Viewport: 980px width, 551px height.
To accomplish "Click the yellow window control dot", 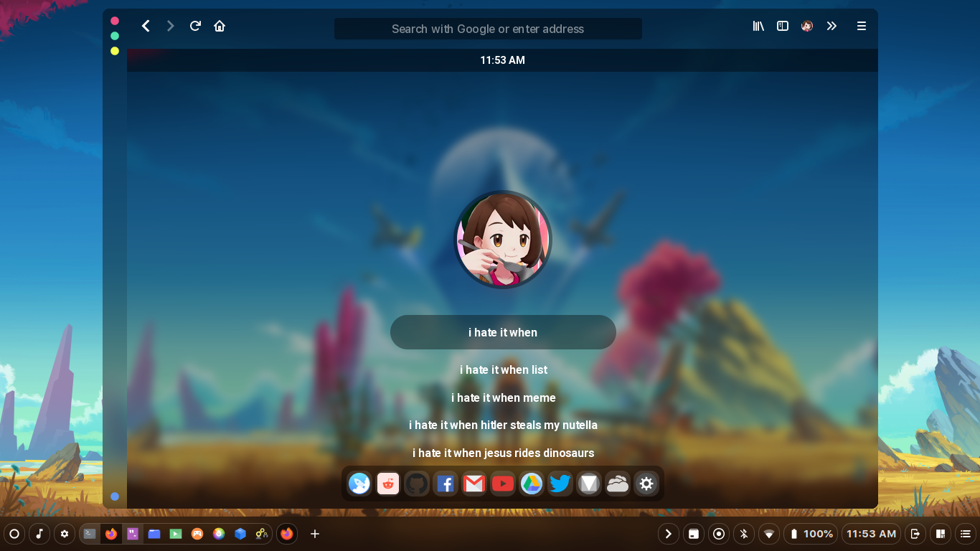I will 115,51.
